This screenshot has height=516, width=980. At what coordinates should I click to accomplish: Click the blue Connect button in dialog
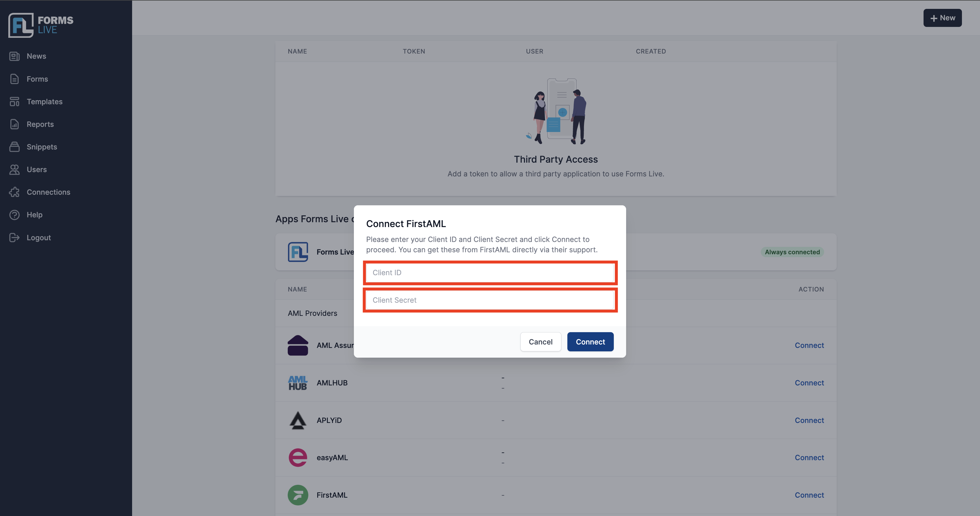click(590, 342)
